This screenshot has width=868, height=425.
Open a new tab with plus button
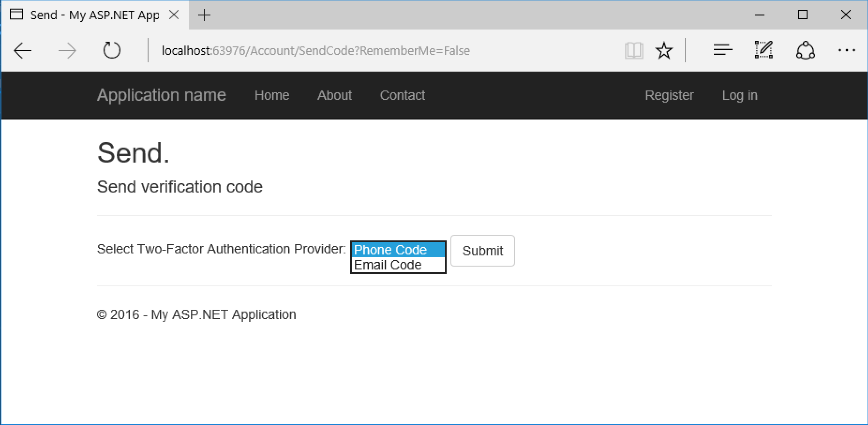pyautogui.click(x=204, y=15)
